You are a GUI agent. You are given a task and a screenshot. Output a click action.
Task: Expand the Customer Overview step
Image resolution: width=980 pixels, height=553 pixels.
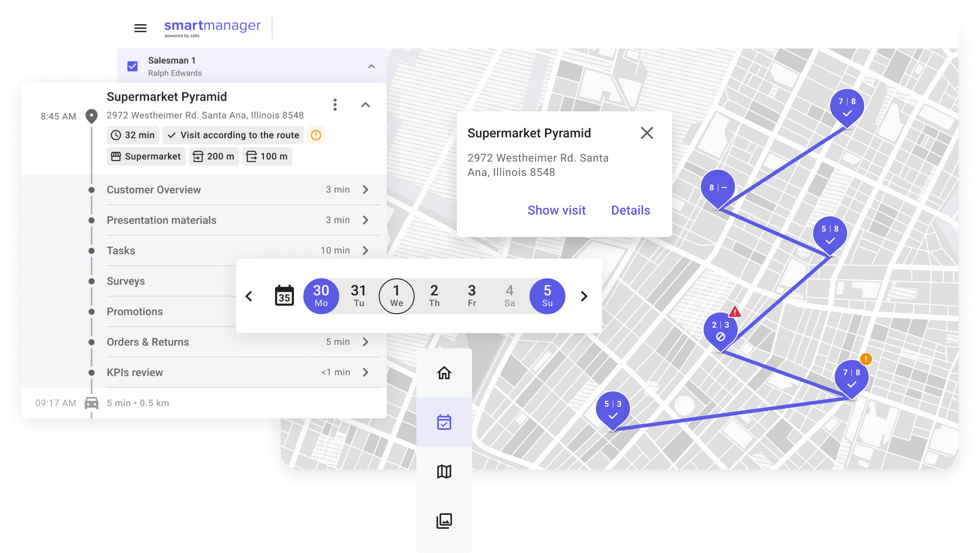pos(365,190)
